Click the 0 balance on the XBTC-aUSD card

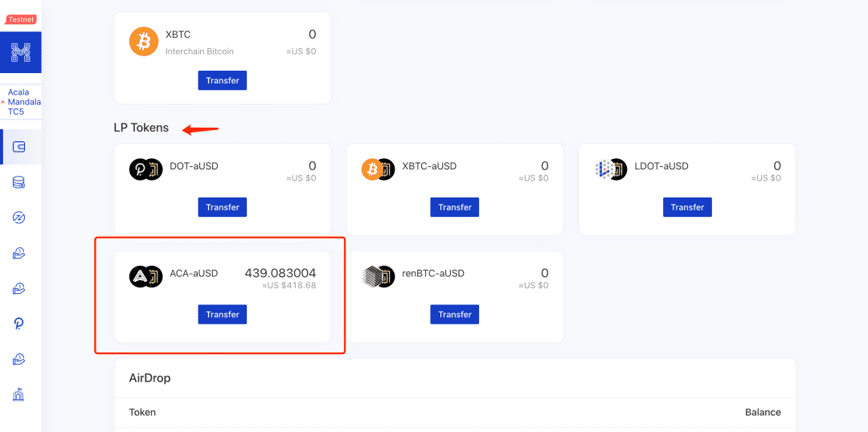(x=545, y=165)
